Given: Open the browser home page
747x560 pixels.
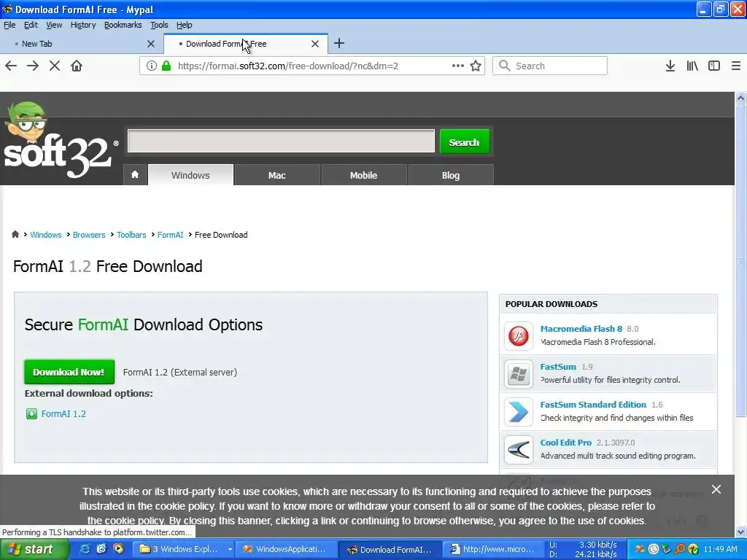Looking at the screenshot, I should [x=77, y=66].
